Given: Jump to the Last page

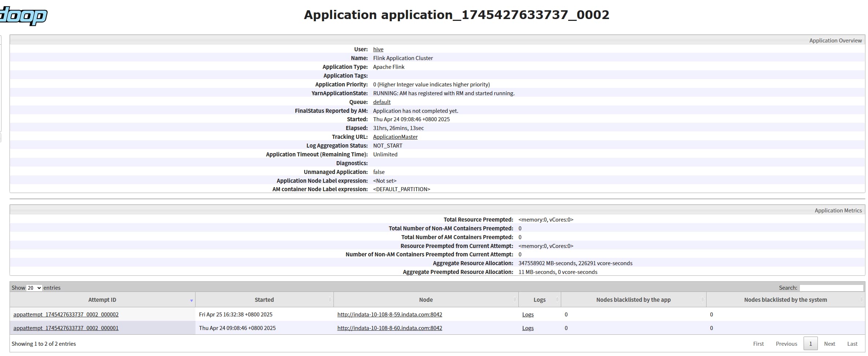Looking at the screenshot, I should 852,344.
